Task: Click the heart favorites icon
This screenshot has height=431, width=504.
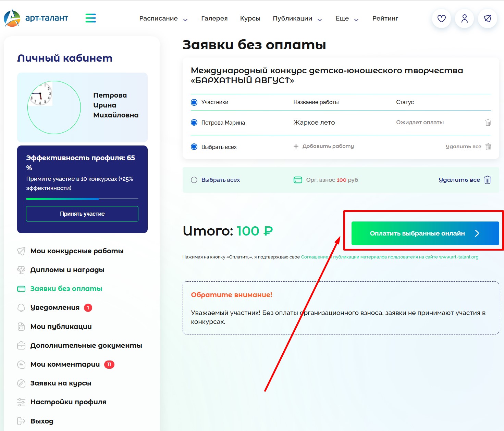Action: tap(441, 18)
